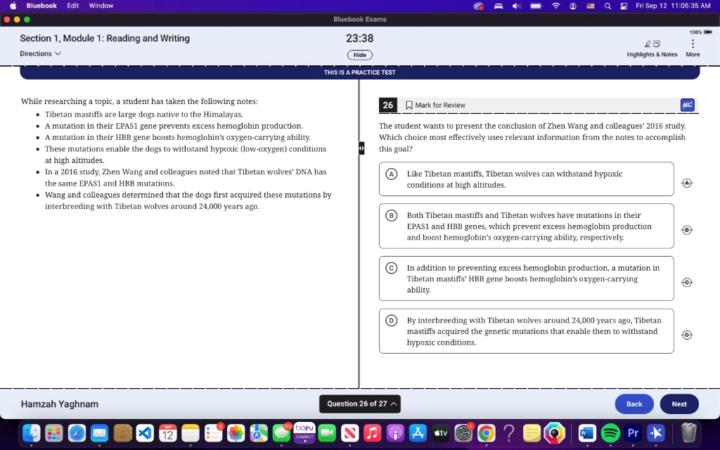720x450 pixels.
Task: Open Spotlight search in the menu bar
Action: pos(608,6)
